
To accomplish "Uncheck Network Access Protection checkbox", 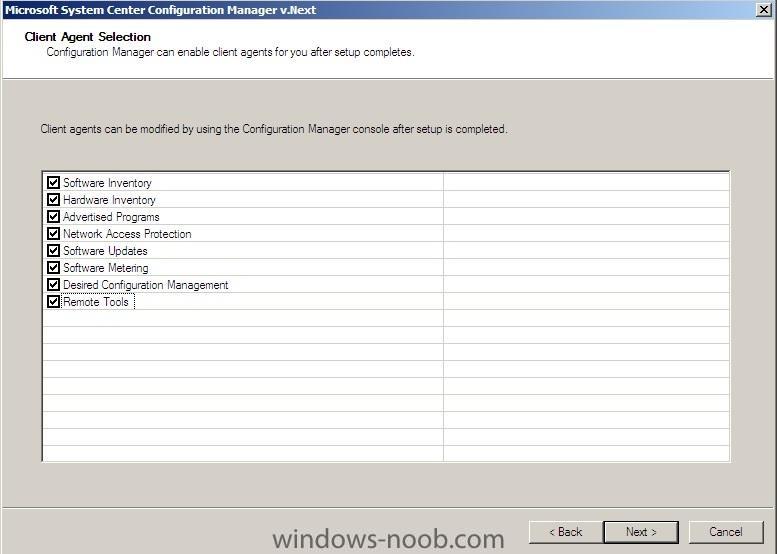I will tap(54, 233).
